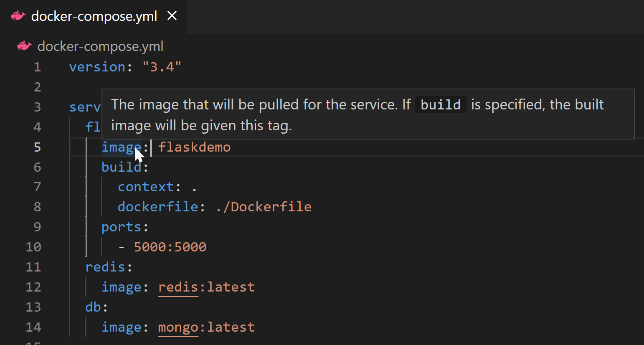Image resolution: width=644 pixels, height=345 pixels.
Task: Click the 5000:5000 port mapping
Action: pos(170,247)
